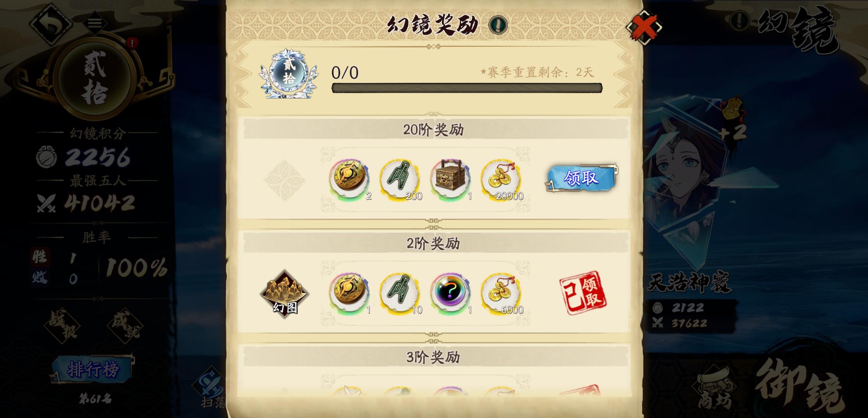
Task: Tap the gold coins reward showing 6000
Action: click(x=501, y=292)
